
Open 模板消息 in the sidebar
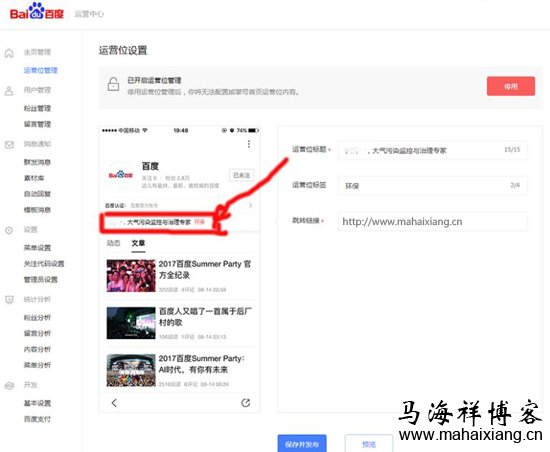[x=38, y=210]
